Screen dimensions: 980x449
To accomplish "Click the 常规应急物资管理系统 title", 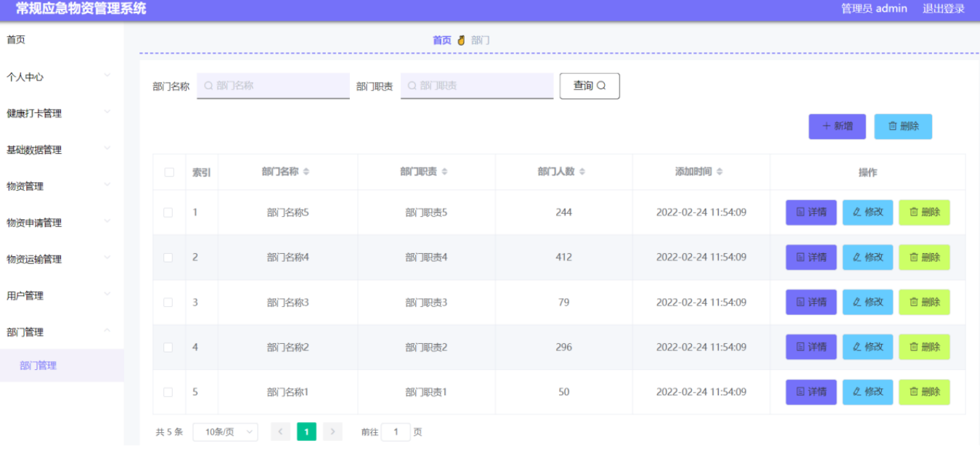I will pyautogui.click(x=81, y=9).
